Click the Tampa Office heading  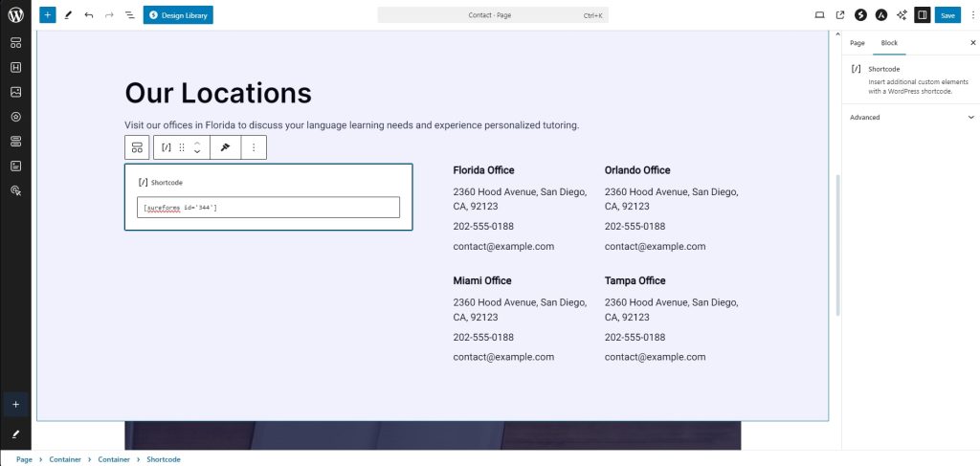[635, 280]
